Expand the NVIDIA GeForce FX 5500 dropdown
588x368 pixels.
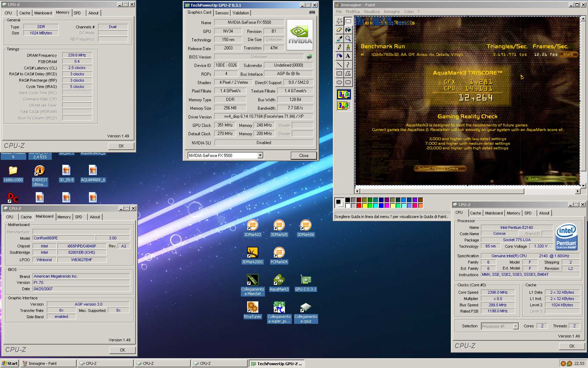point(260,155)
